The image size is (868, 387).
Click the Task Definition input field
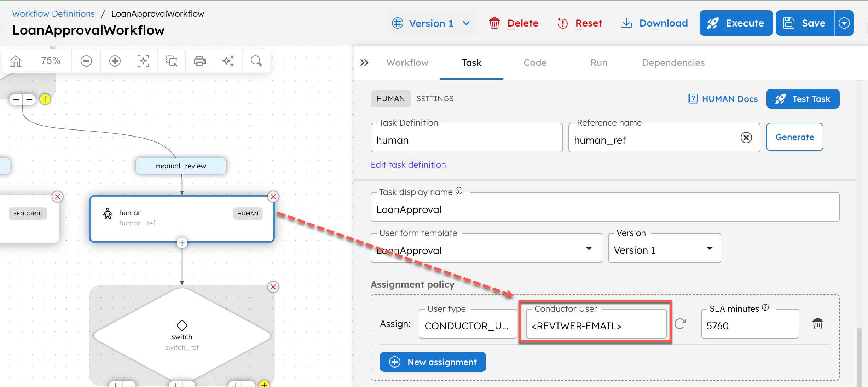coord(467,138)
